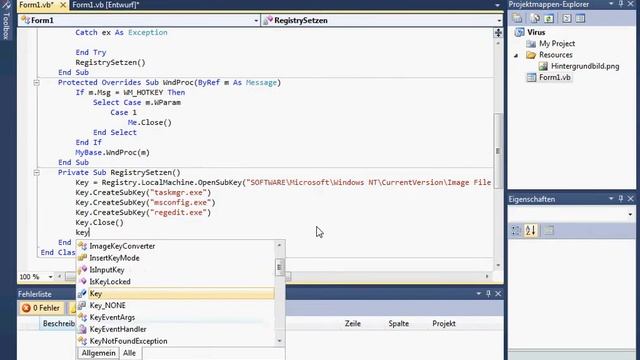Collapse the Resources folder node
Screen dimensions: 640x360
(516, 55)
